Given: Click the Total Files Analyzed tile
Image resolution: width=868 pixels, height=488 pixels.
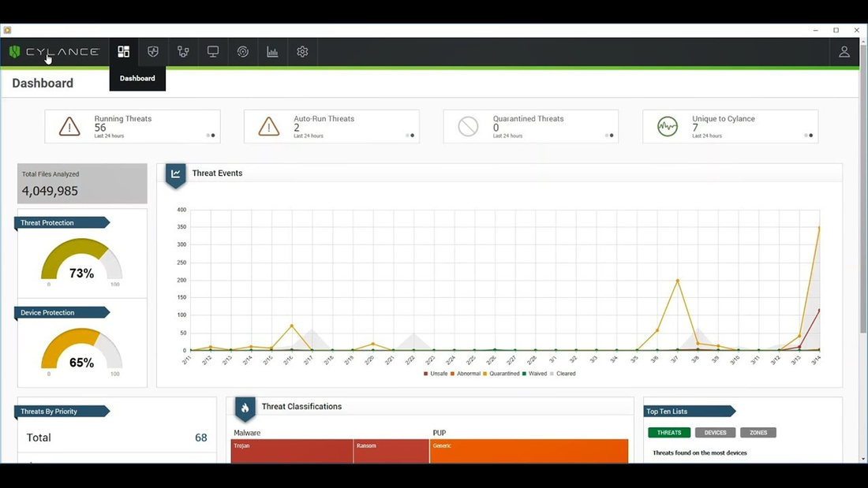Looking at the screenshot, I should (83, 184).
